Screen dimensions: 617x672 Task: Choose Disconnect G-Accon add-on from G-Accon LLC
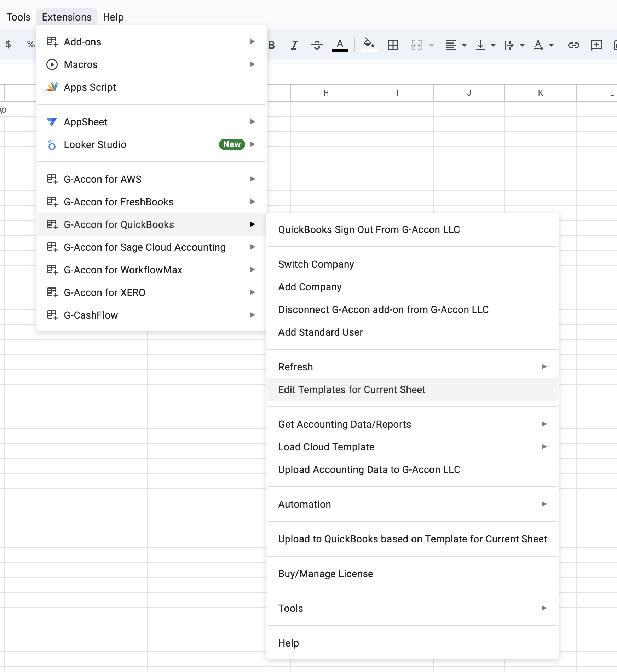pyautogui.click(x=413, y=309)
